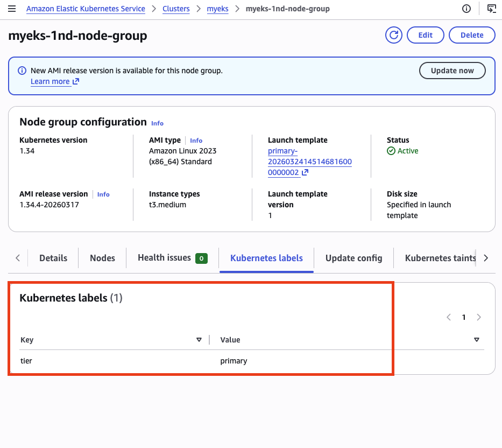
Task: Click the info circle in the top bar
Action: [x=466, y=8]
